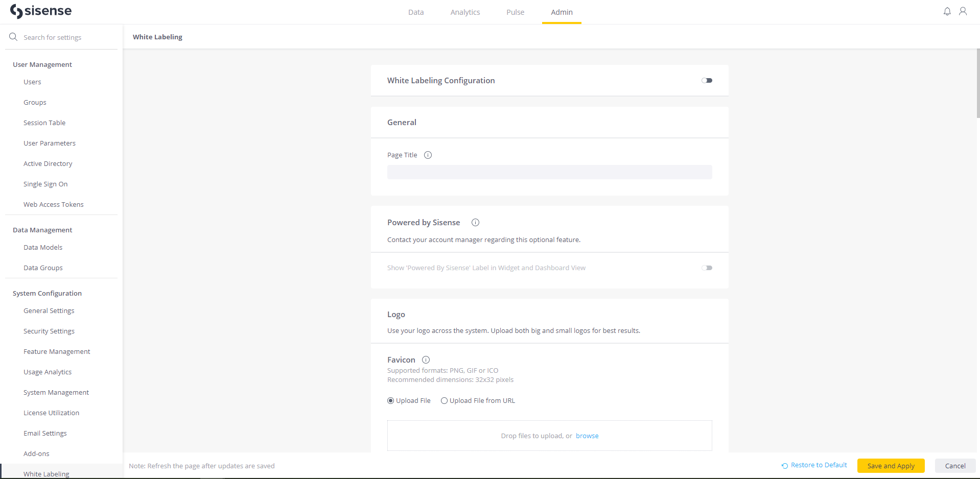Open Data Models page
The image size is (980, 479).
click(x=43, y=248)
